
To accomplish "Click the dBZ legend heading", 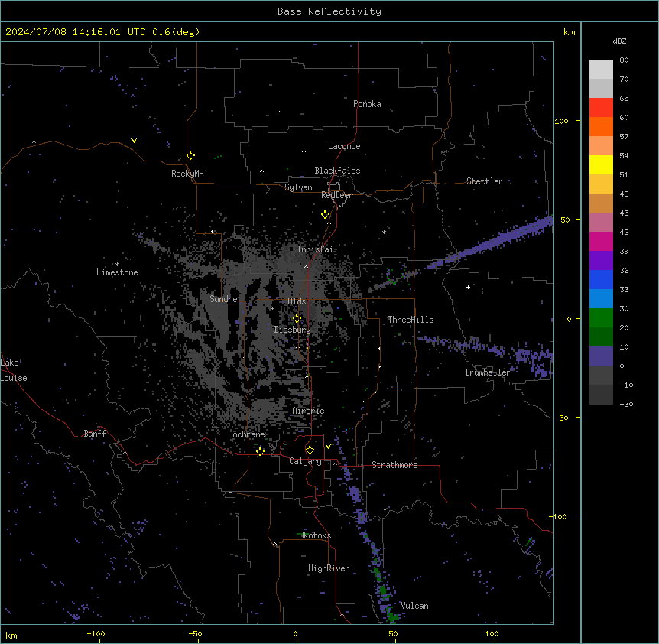I will pos(619,41).
